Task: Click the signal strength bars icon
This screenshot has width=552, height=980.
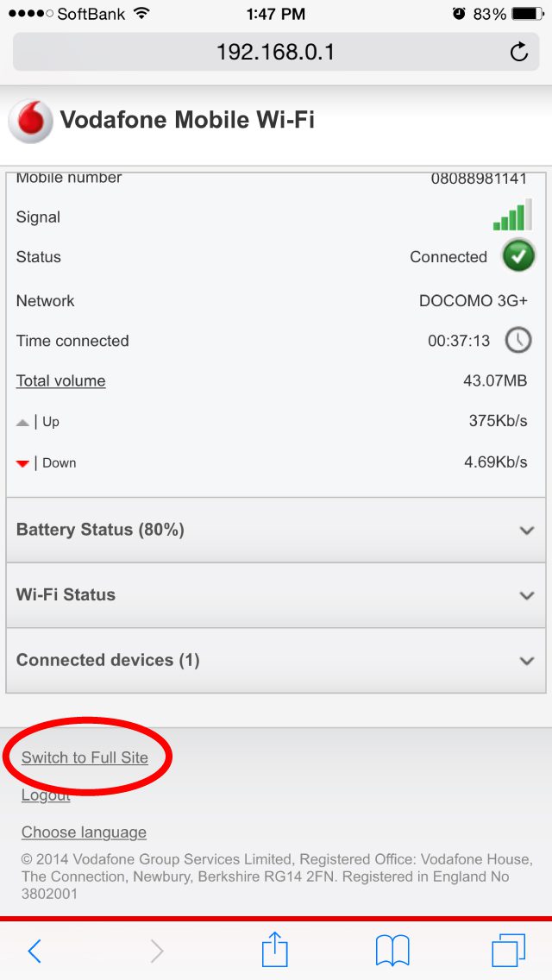Action: pos(512,215)
